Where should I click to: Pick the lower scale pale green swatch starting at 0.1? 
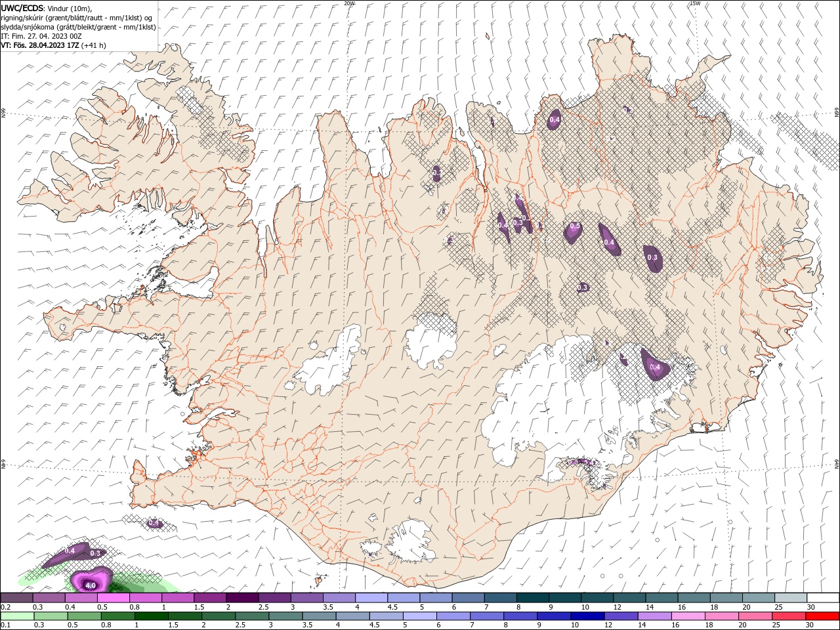pyautogui.click(x=17, y=616)
